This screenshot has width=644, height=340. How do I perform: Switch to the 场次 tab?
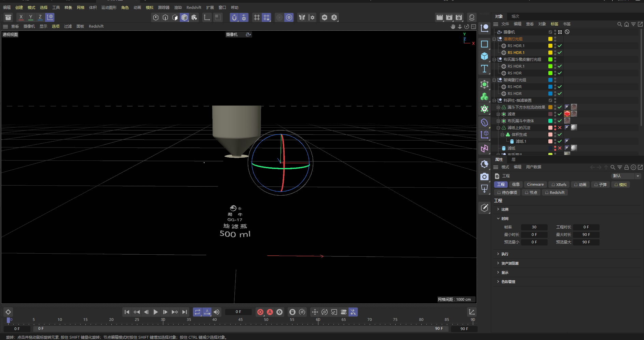[x=515, y=16]
